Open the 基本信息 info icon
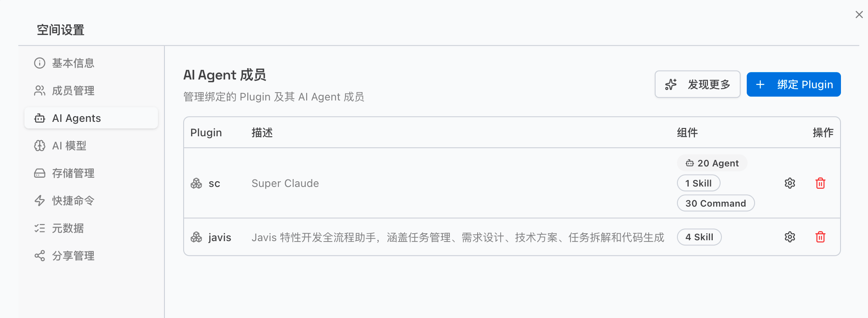 40,63
